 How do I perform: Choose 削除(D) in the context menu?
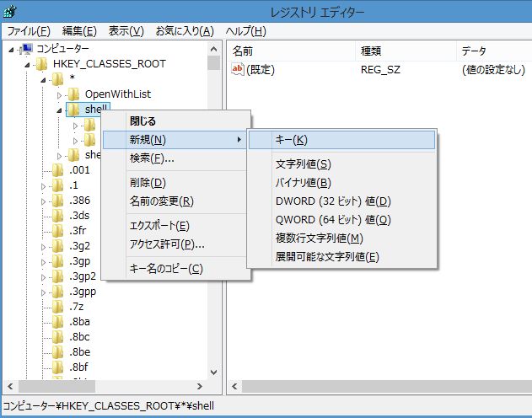pyautogui.click(x=148, y=183)
